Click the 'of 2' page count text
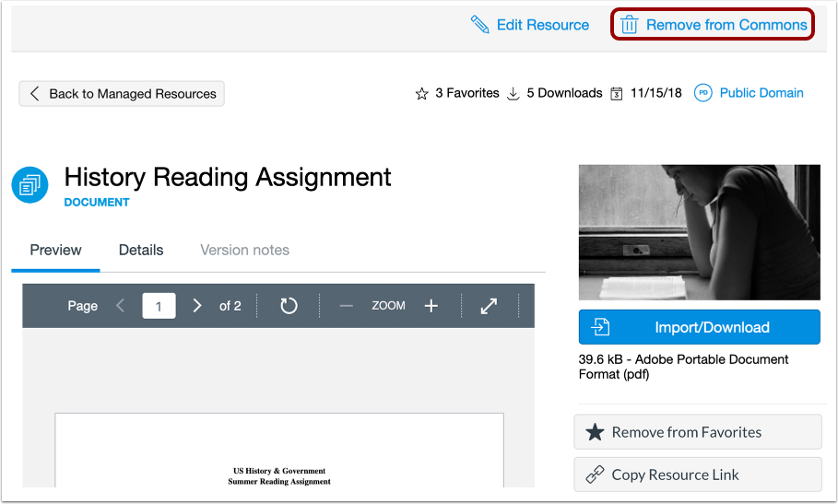Viewport: 838px width, 504px height. click(230, 306)
